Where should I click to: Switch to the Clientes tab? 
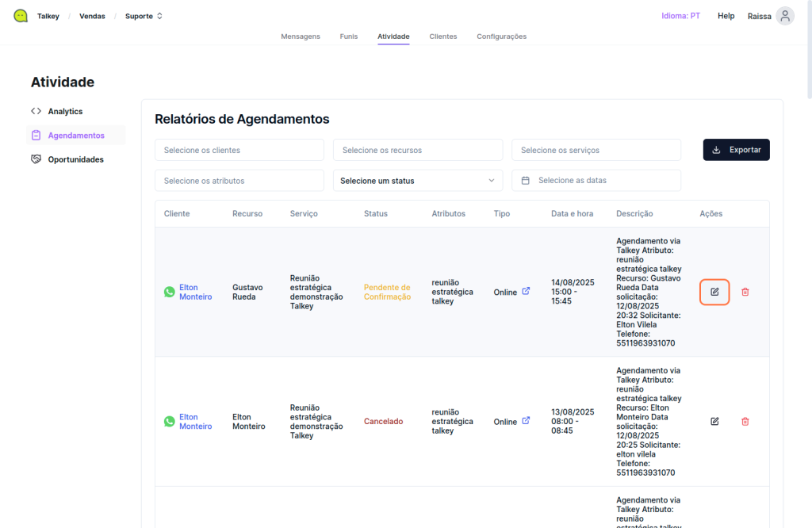coord(442,36)
